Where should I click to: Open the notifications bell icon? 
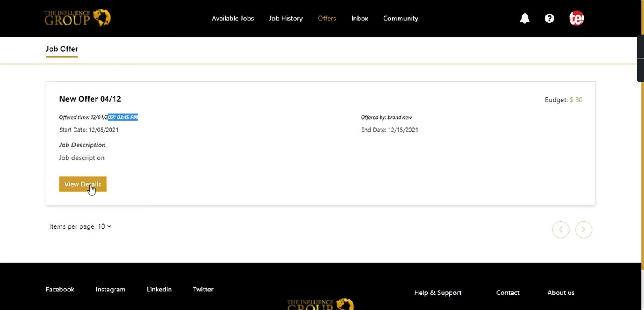point(524,19)
